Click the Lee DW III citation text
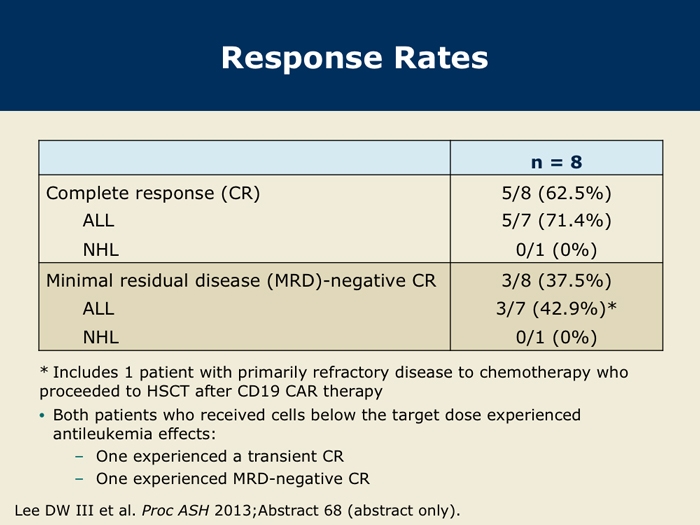 pos(237,510)
